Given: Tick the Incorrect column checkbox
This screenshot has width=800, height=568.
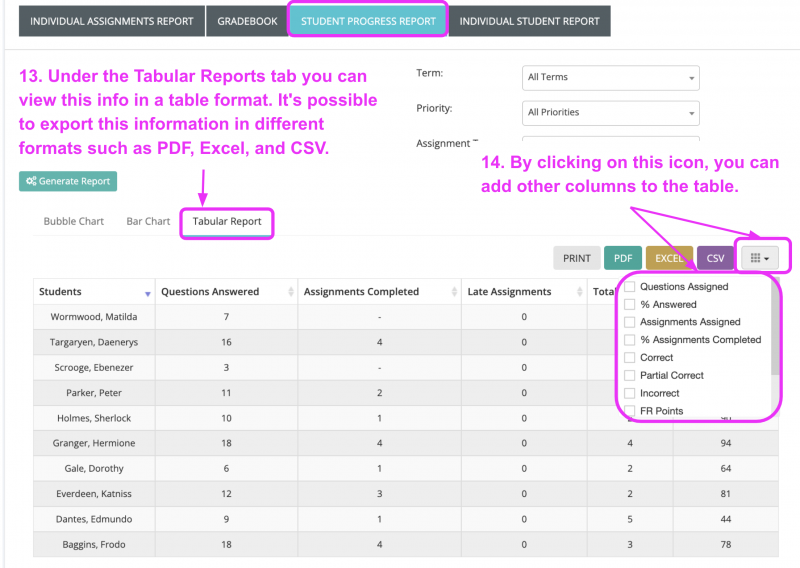Looking at the screenshot, I should (x=630, y=393).
